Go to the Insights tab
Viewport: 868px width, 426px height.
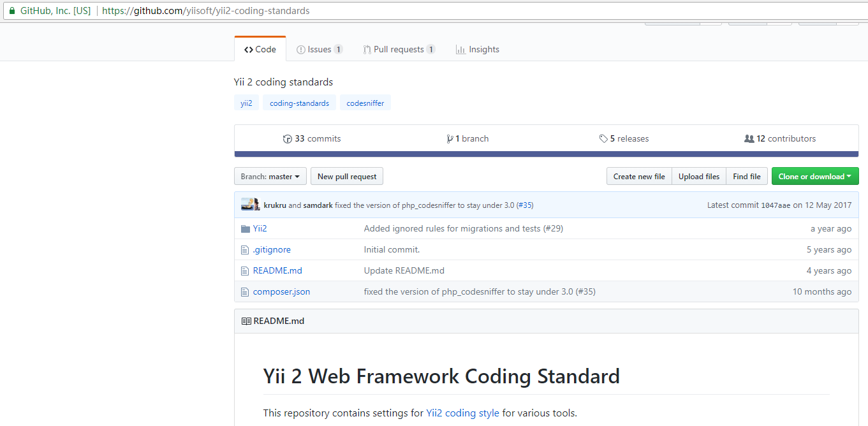click(477, 50)
